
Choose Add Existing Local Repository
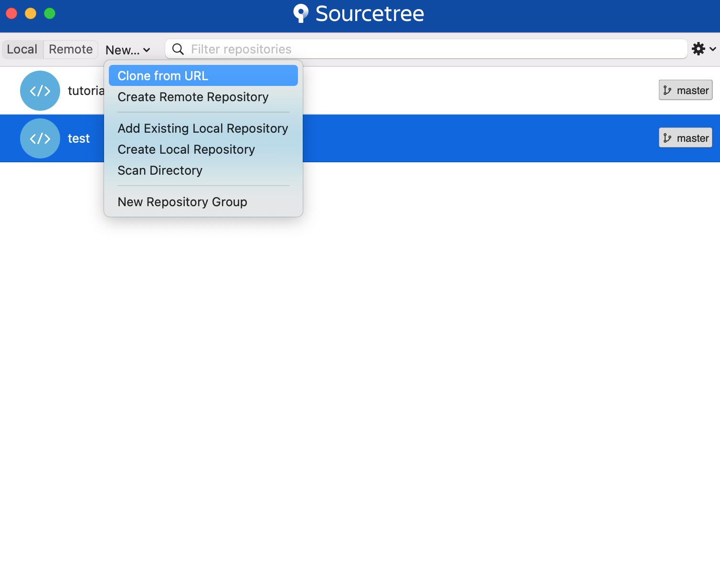point(203,128)
